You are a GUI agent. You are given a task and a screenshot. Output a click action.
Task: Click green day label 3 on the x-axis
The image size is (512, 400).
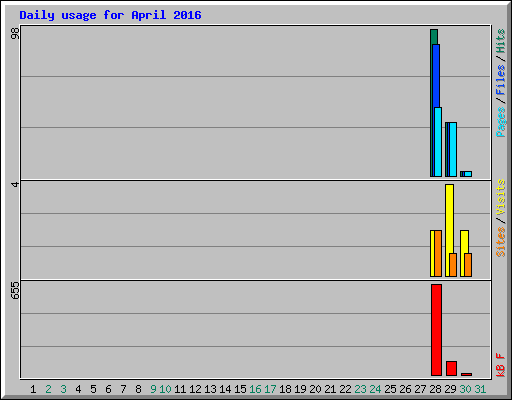(63, 389)
